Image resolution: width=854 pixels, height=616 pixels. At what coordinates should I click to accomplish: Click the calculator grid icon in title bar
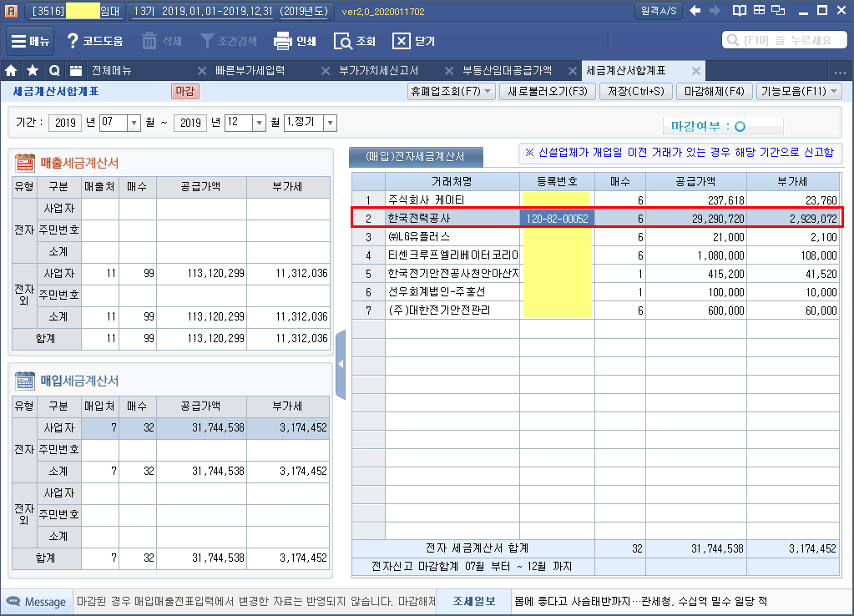(x=759, y=10)
